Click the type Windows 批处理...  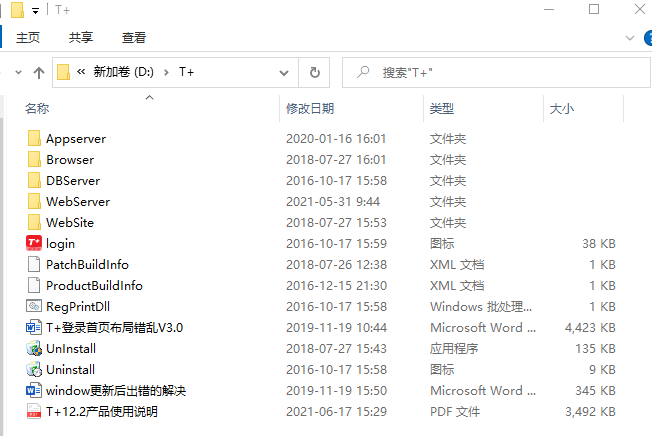click(x=481, y=307)
